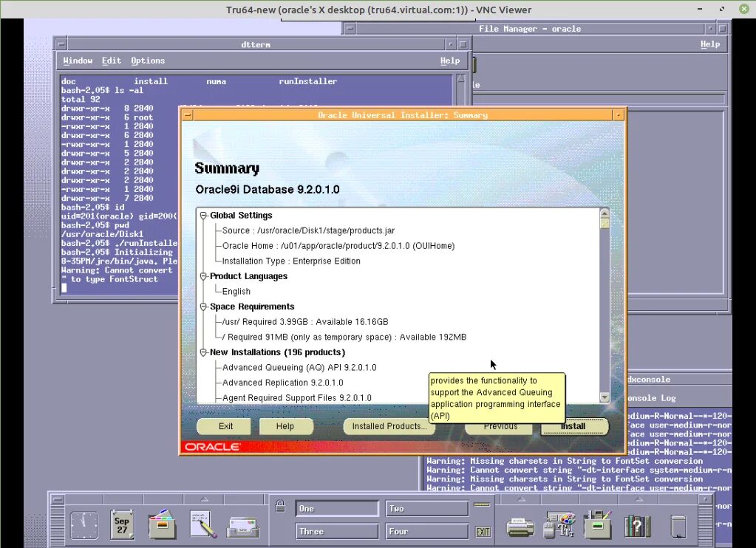Screen dimensions: 756x548
Task: Open the Home Folder file manager icon
Action: tap(162, 524)
